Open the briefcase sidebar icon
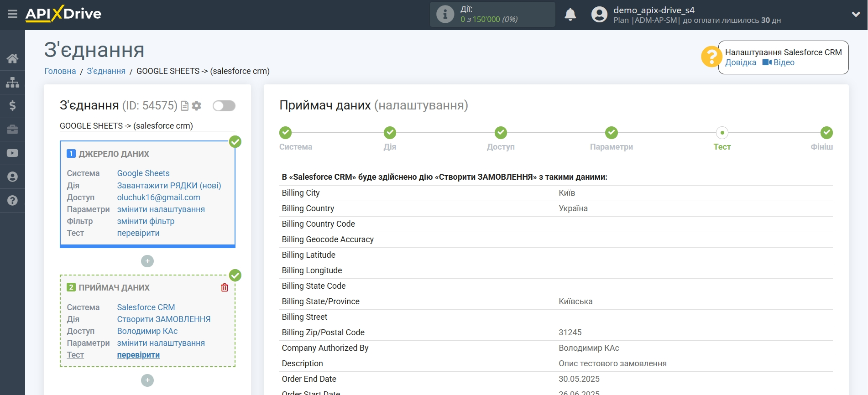 pyautogui.click(x=12, y=130)
